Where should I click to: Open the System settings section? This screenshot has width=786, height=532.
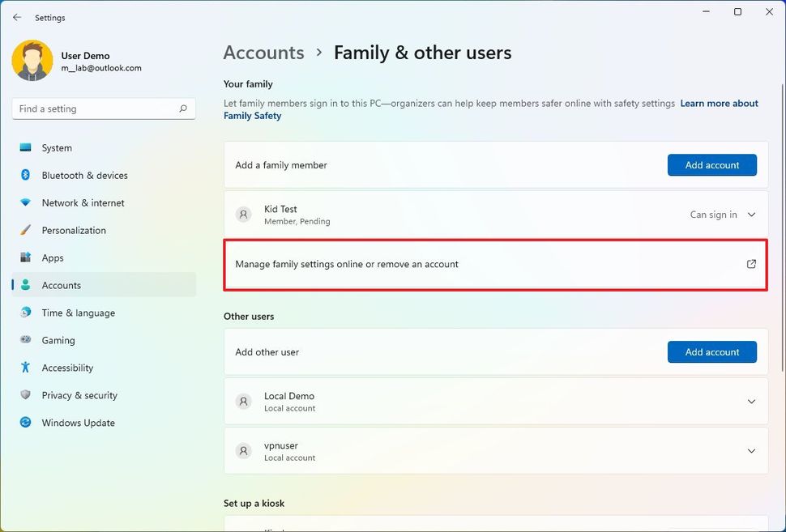click(x=57, y=148)
